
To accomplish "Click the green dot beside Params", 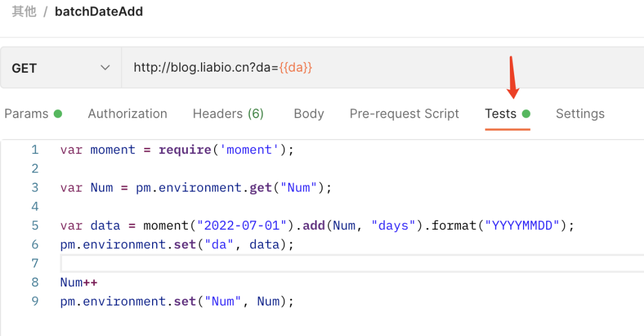I will point(58,113).
